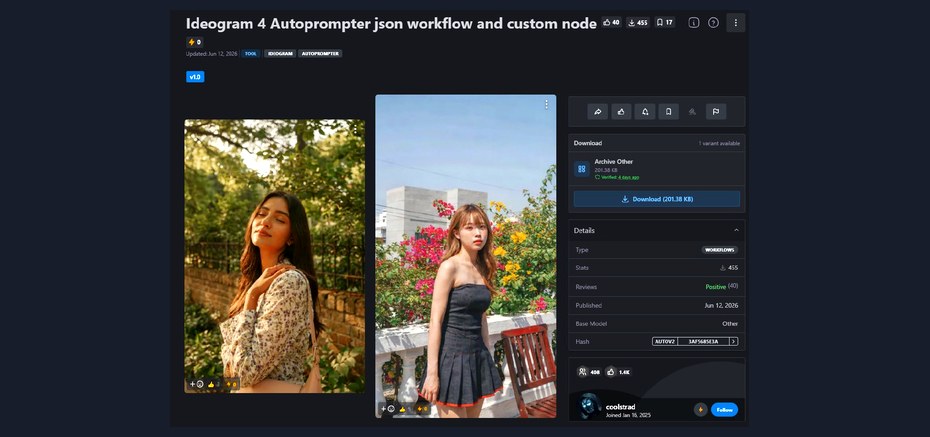Click the creator followers count icon

click(582, 372)
